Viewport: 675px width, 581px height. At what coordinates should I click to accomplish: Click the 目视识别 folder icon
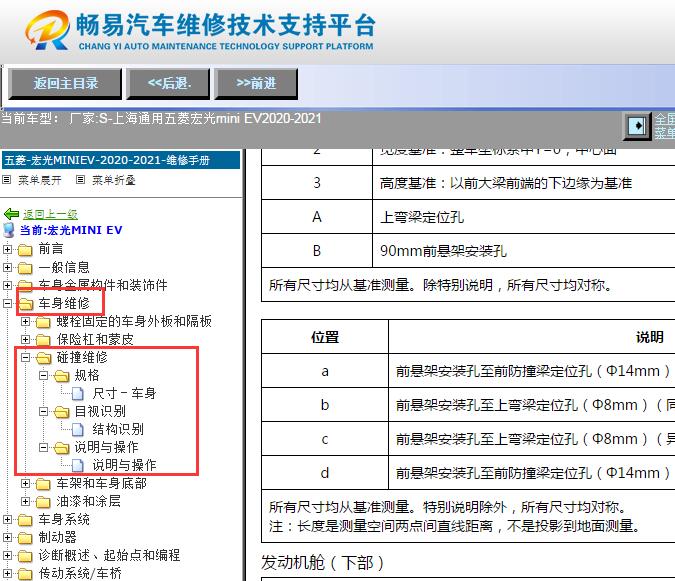[x=62, y=412]
